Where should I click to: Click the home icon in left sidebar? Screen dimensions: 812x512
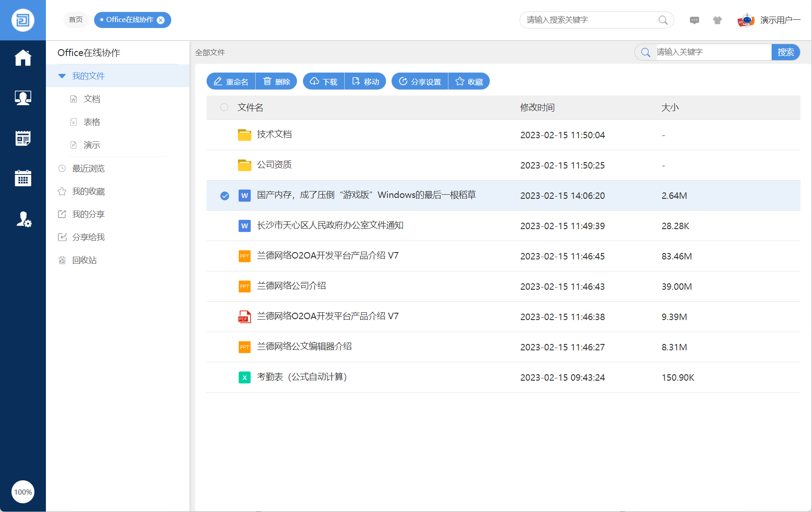(x=23, y=58)
